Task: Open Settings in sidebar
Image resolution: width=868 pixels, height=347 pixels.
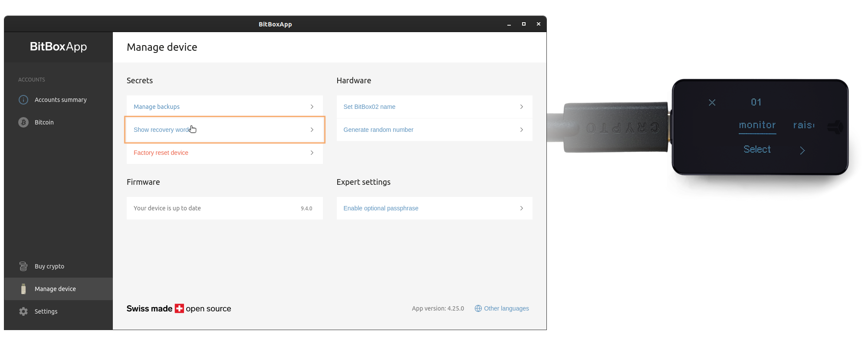Action: pyautogui.click(x=59, y=311)
